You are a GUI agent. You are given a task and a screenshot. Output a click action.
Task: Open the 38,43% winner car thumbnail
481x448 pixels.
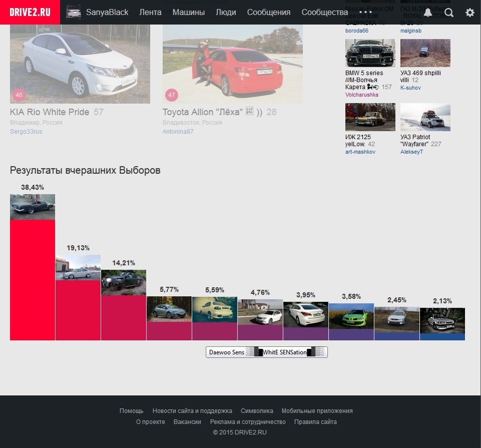tap(33, 207)
